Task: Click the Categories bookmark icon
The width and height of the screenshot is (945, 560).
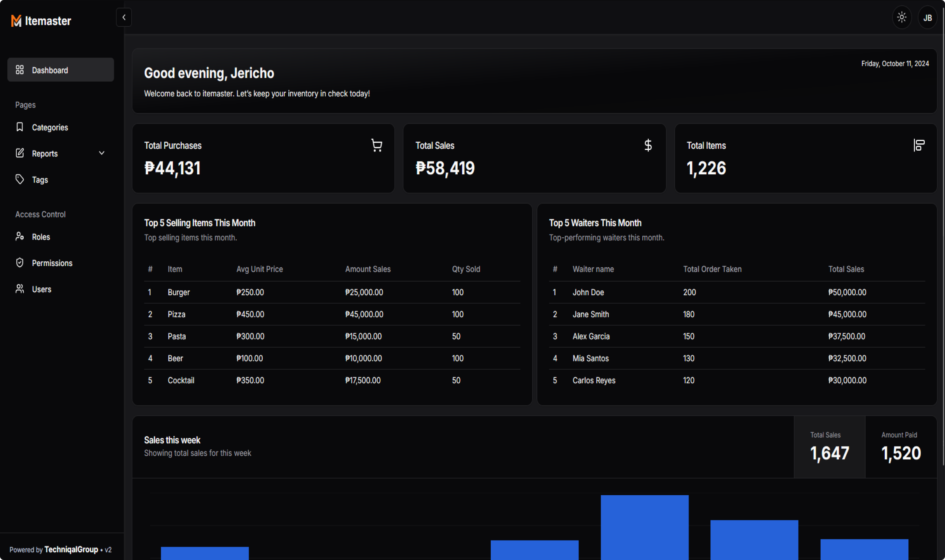Action: click(20, 127)
